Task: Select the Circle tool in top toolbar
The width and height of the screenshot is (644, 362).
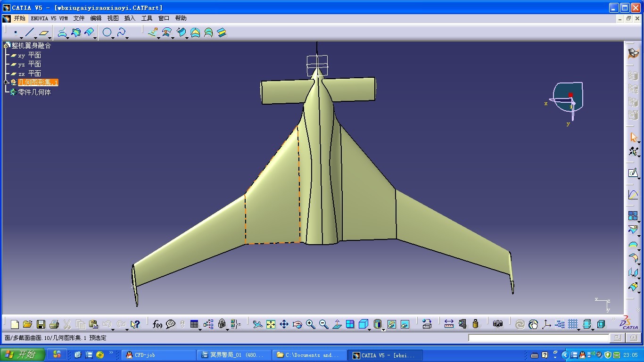Action: pos(107,33)
